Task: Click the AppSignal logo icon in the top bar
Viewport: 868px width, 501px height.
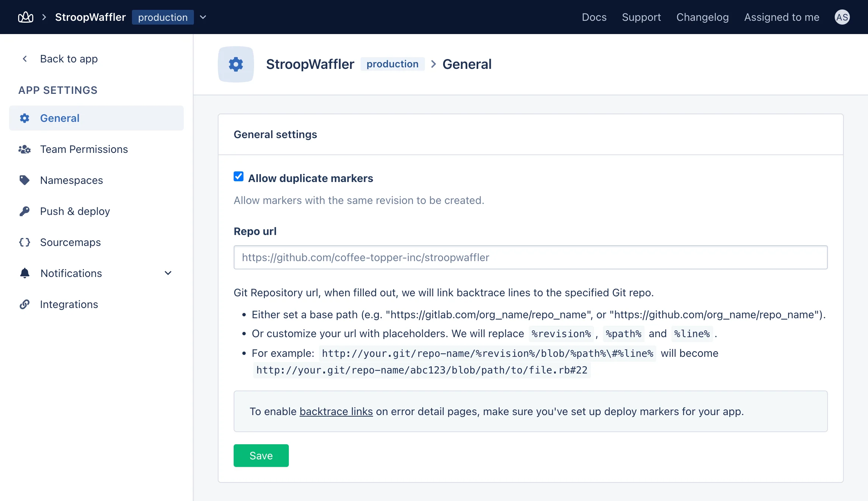Action: pyautogui.click(x=26, y=17)
